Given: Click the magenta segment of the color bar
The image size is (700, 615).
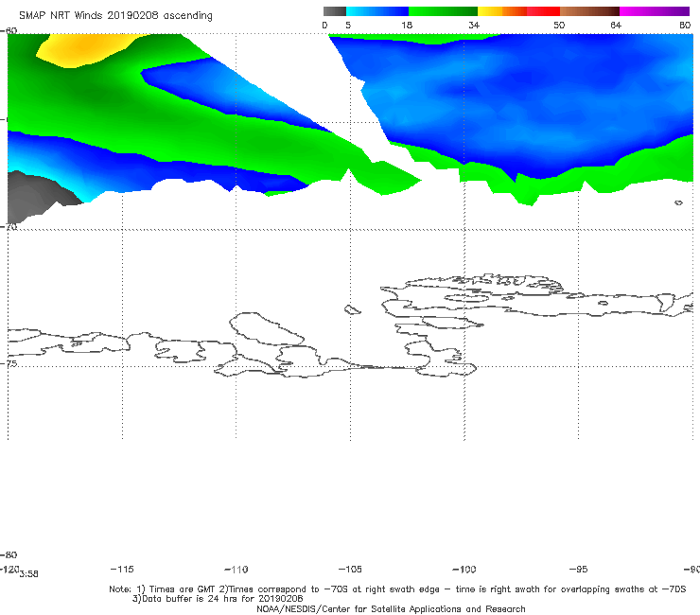Looking at the screenshot, I should pos(655,11).
